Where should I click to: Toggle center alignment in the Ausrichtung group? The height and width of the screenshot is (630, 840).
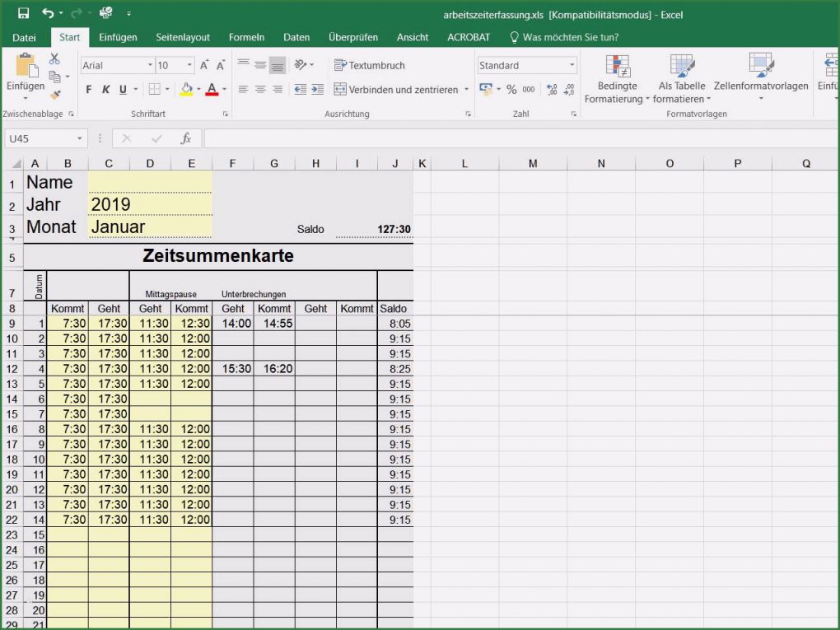259,88
